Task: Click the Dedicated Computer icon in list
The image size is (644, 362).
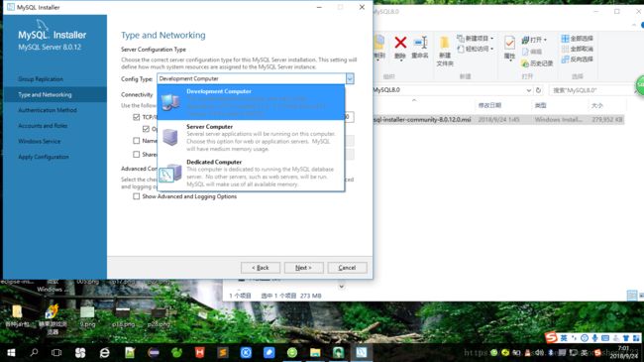Action: 170,174
